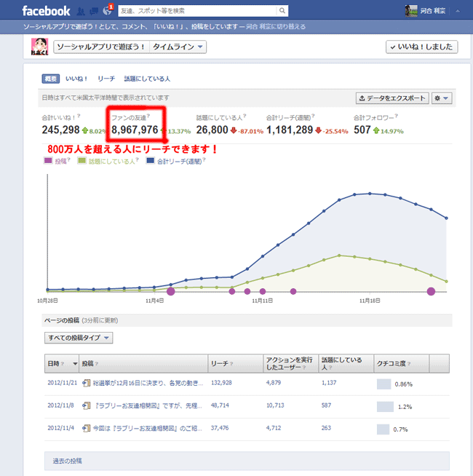Viewport: 473px width, 476px height.
Task: Open the user profile picture in top bar
Action: [x=411, y=11]
